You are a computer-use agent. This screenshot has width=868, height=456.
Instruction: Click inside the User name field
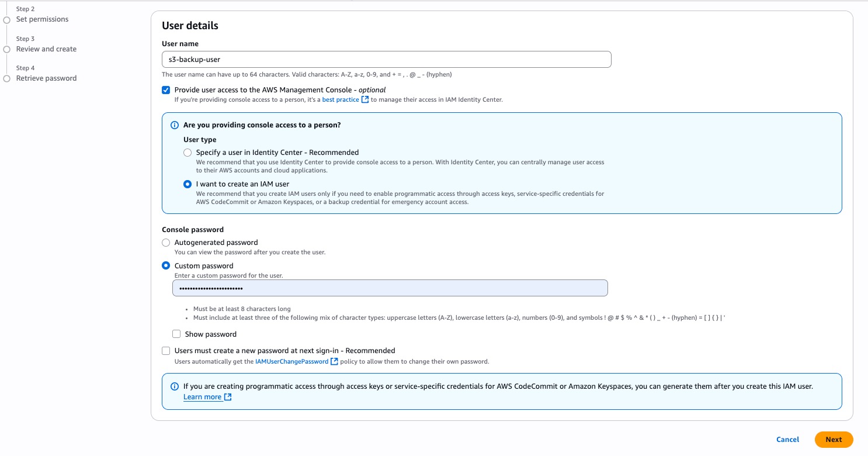tap(386, 59)
